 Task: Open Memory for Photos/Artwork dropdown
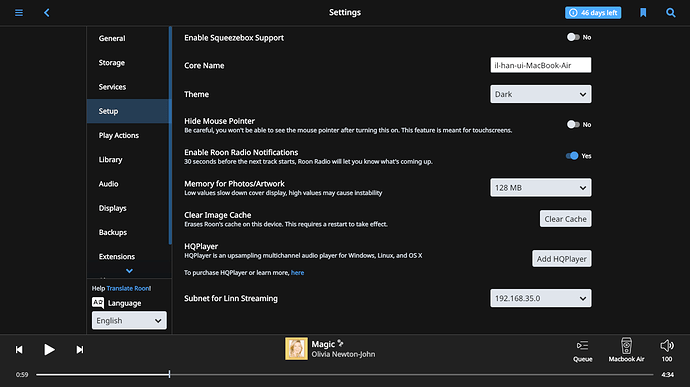[540, 188]
